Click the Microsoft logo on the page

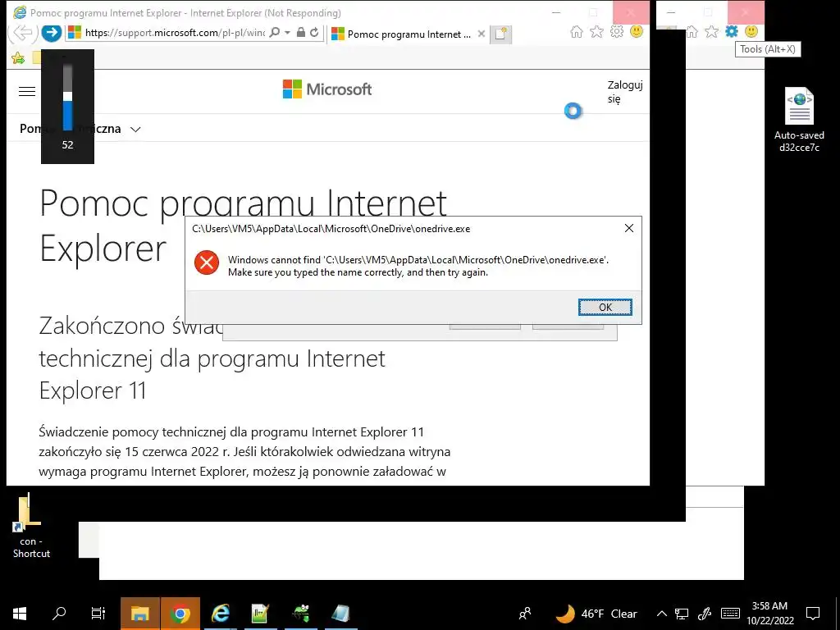tap(327, 89)
